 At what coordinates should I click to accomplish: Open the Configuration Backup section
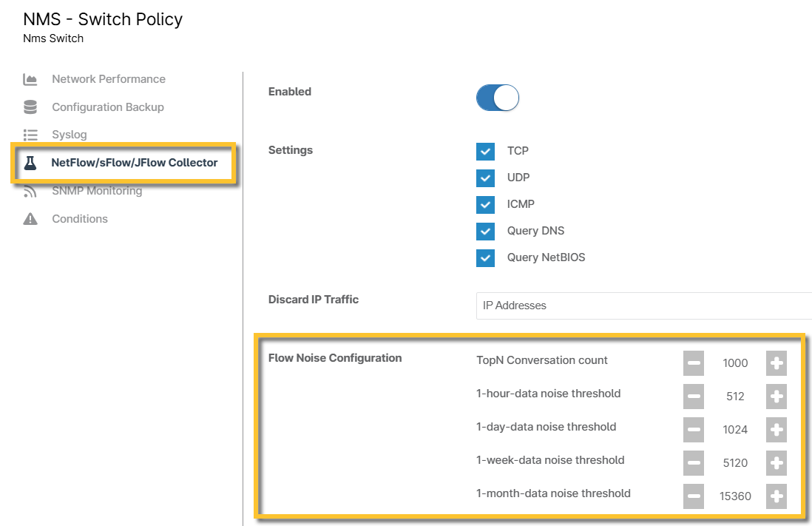[107, 107]
